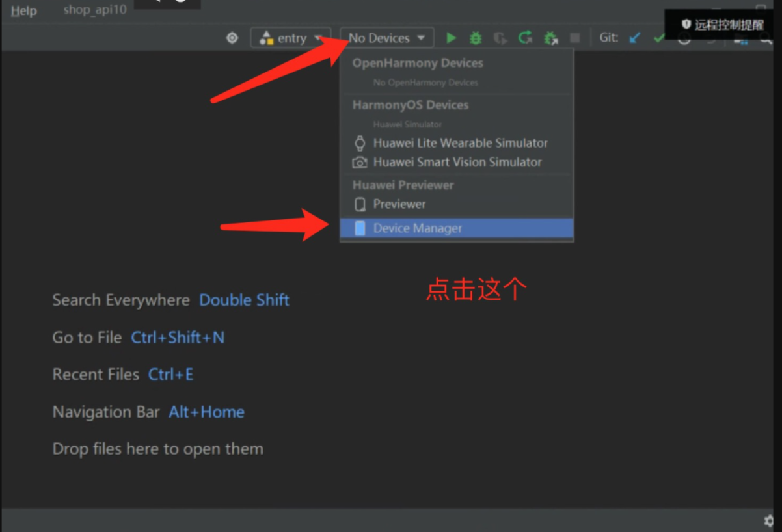Select Huawei Smart Vision Simulator
Screen dimensions: 782x532
[457, 162]
